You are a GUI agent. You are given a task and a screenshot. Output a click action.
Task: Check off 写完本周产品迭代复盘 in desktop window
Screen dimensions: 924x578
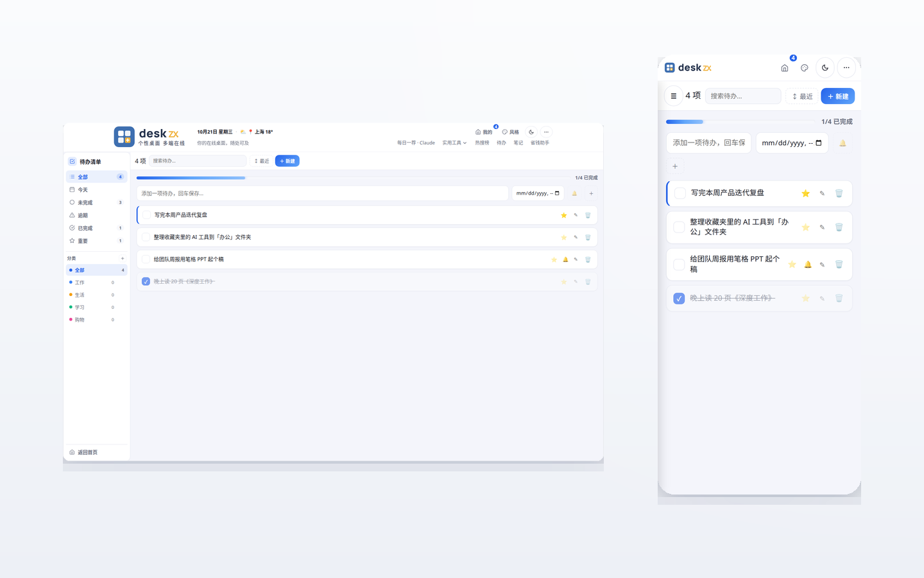point(146,215)
